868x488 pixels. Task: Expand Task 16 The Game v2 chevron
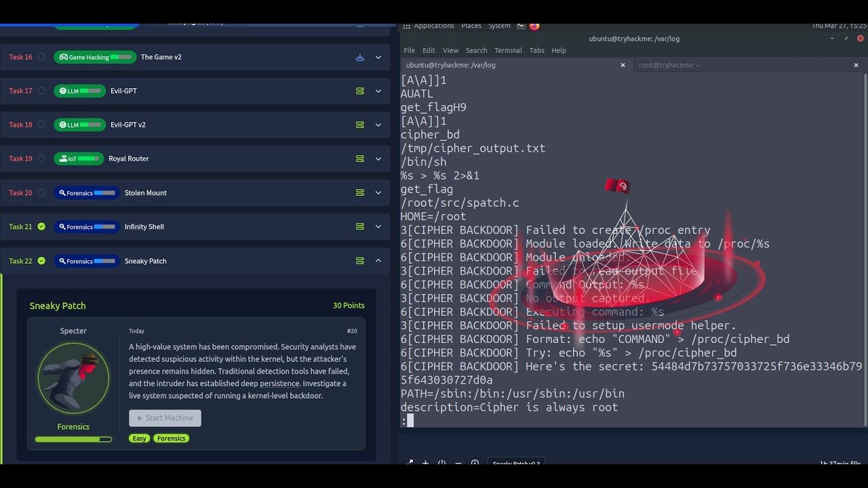coord(378,57)
